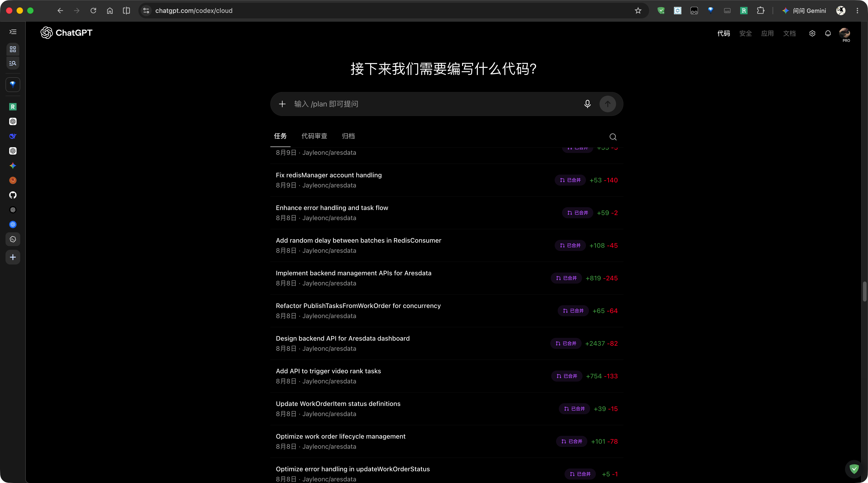Click the send arrow button
This screenshot has height=483, width=868.
point(608,104)
